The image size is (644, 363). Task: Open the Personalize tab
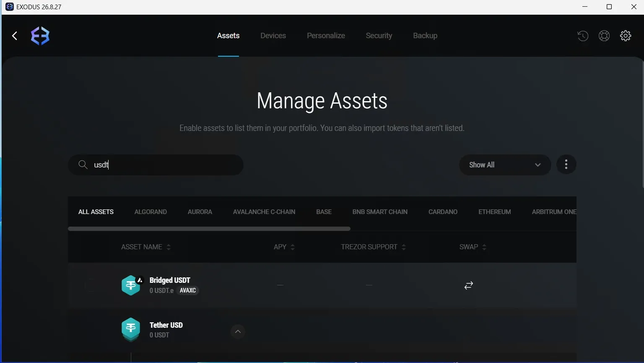coord(326,36)
